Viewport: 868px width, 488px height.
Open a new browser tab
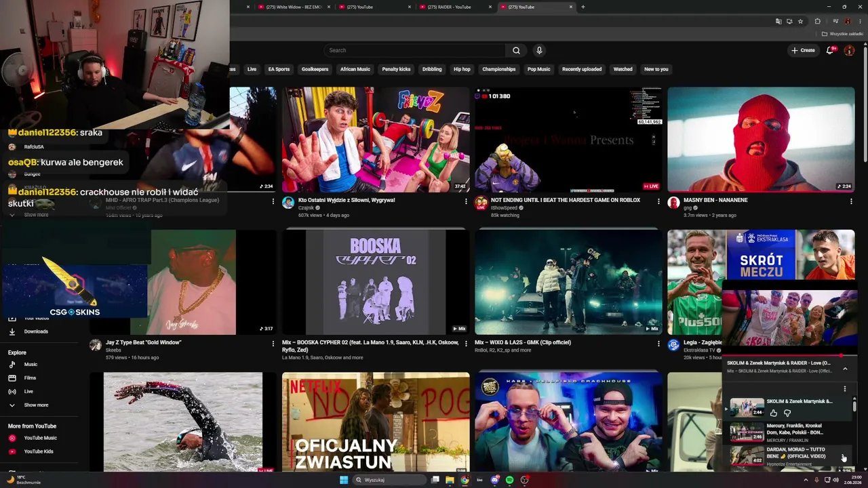coord(583,7)
